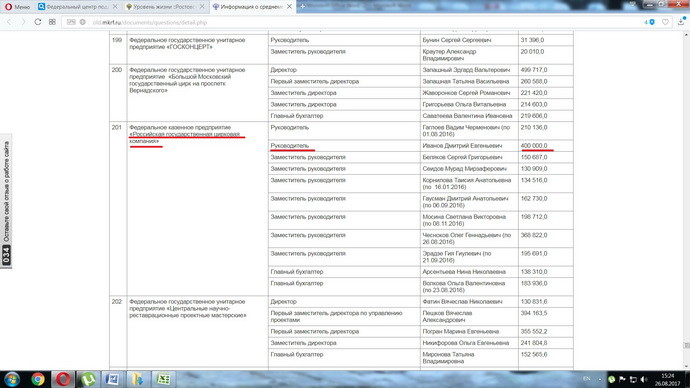Open the folder icon in the taskbar

tap(138, 379)
